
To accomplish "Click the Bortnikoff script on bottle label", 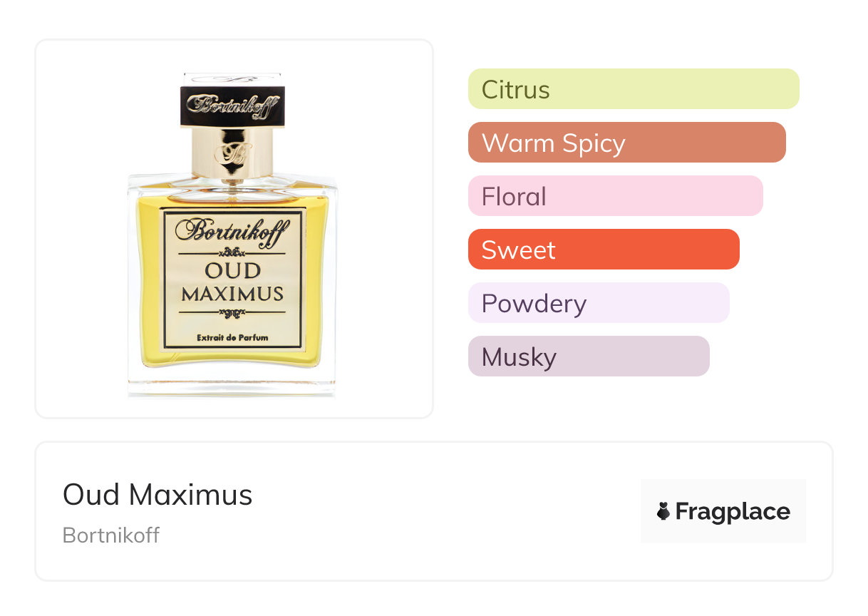I will [x=231, y=231].
